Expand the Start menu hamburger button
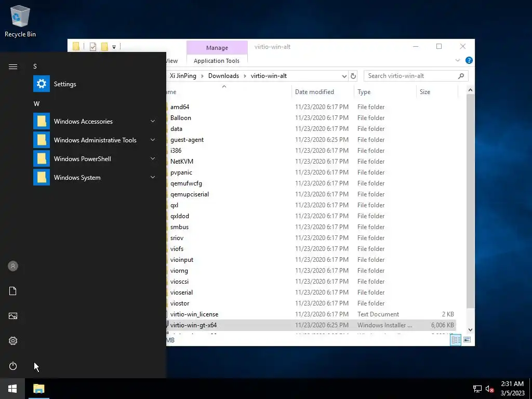Viewport: 532px width, 399px height. (x=13, y=66)
